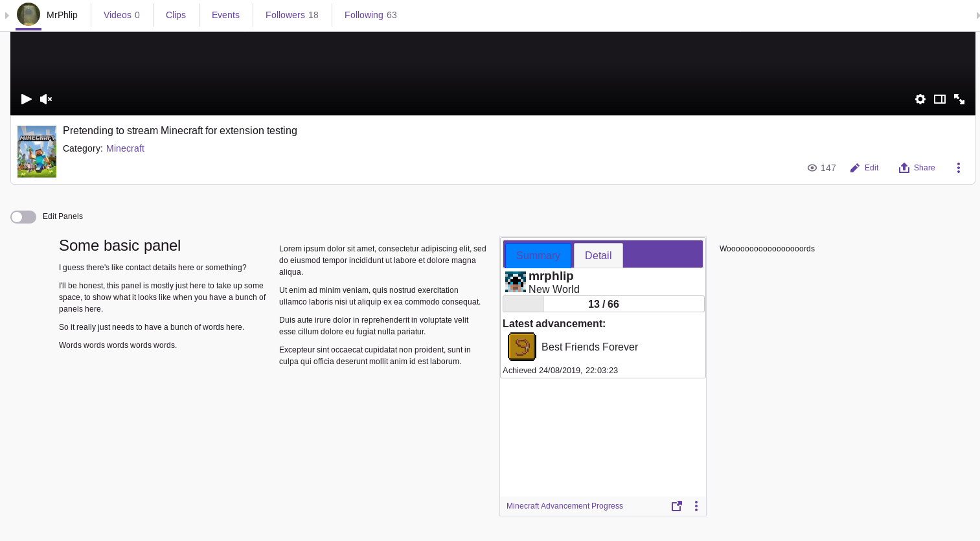This screenshot has height=541, width=980.
Task: Unmute the video player volume
Action: [x=46, y=99]
